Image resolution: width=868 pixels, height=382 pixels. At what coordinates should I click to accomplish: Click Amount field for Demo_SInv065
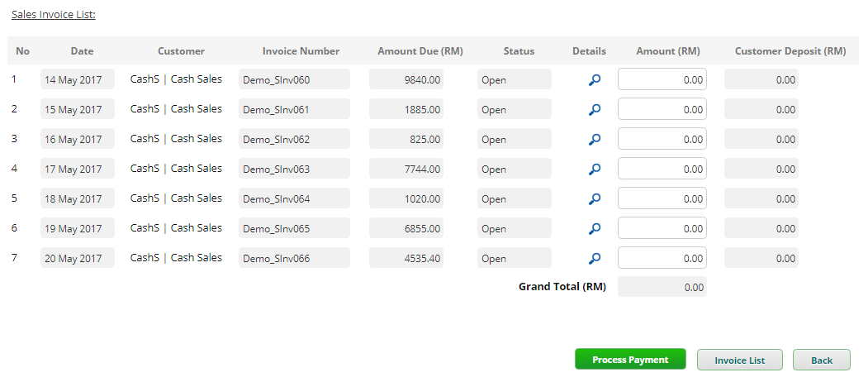(662, 228)
